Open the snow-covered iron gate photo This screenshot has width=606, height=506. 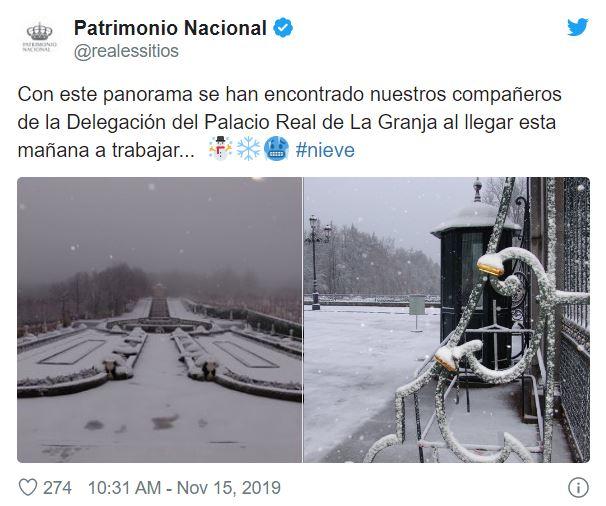447,320
